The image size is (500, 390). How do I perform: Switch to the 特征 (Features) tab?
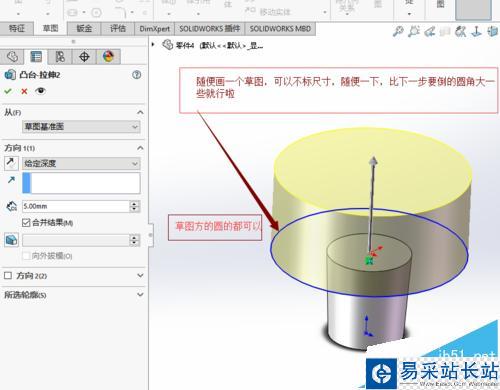(x=17, y=29)
